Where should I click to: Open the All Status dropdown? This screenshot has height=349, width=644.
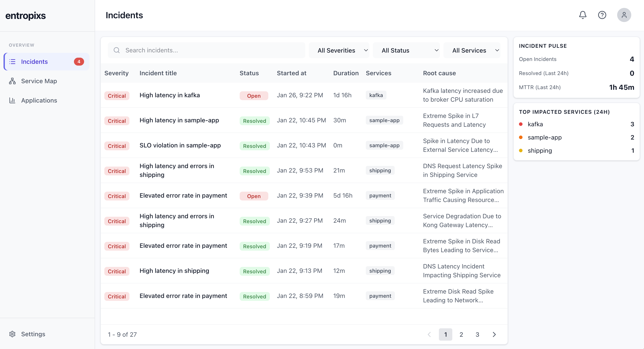click(x=407, y=50)
